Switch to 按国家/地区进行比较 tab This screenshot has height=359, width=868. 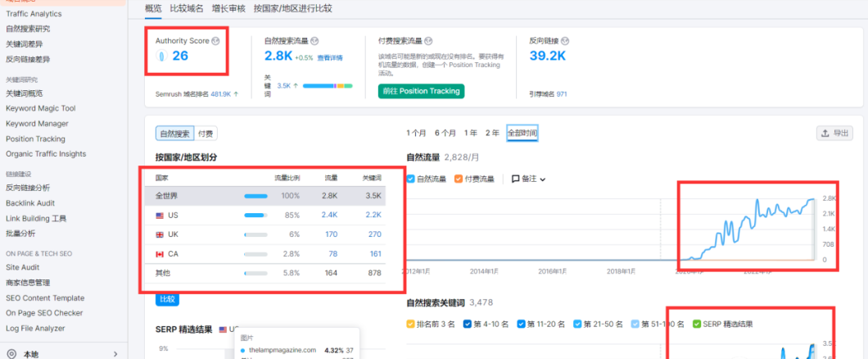293,8
